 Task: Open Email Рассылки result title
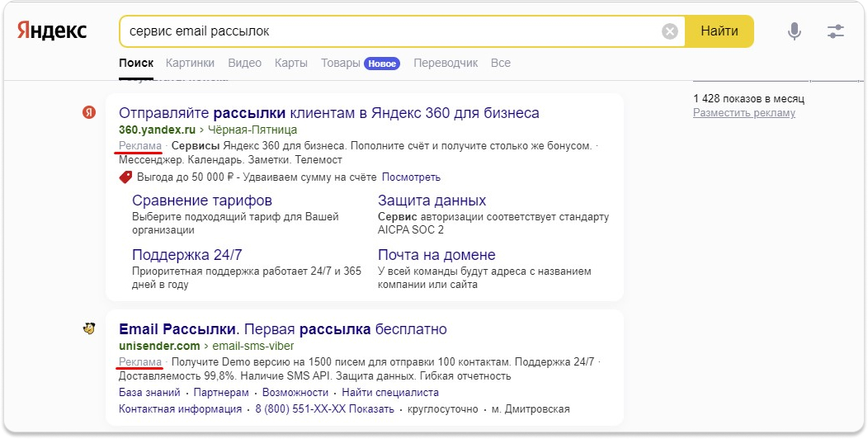pos(283,329)
